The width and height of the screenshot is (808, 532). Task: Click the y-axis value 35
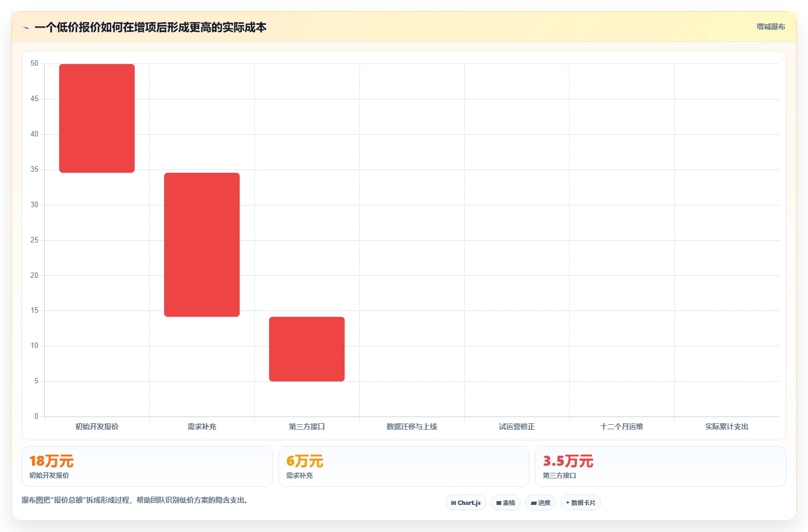(x=34, y=170)
